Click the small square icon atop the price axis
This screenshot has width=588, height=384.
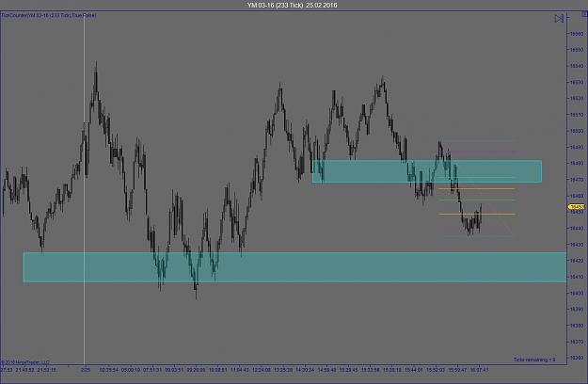point(584,13)
